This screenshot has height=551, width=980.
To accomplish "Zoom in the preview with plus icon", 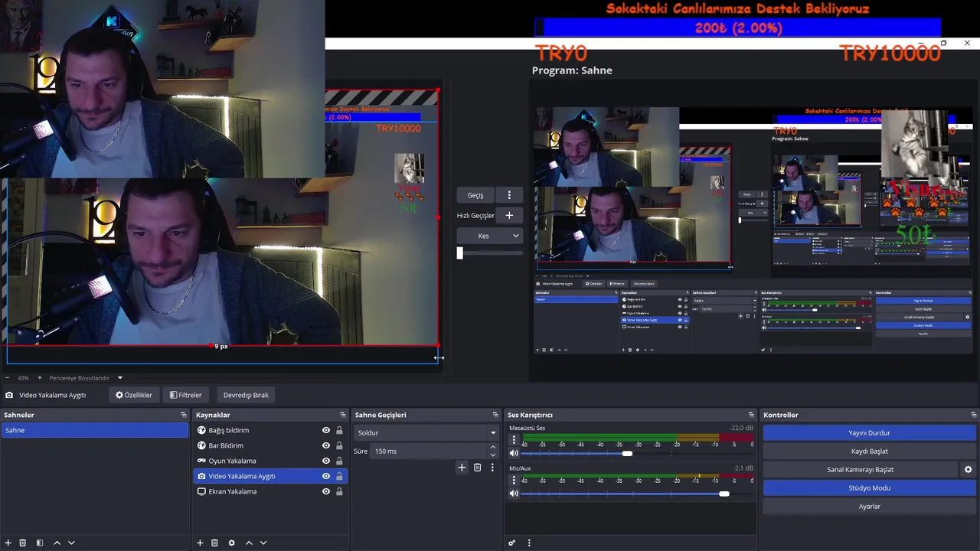I will pos(40,377).
